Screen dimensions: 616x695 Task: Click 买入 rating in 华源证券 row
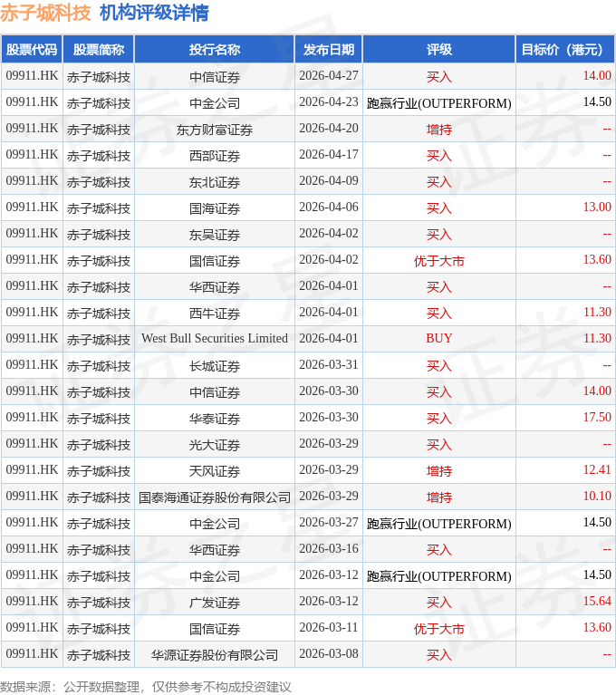point(439,655)
